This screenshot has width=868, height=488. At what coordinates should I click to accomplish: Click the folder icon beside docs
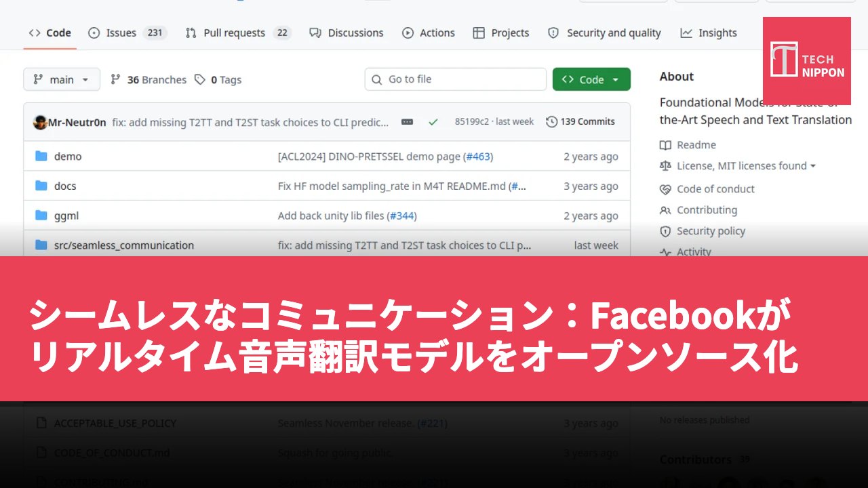[x=41, y=186]
